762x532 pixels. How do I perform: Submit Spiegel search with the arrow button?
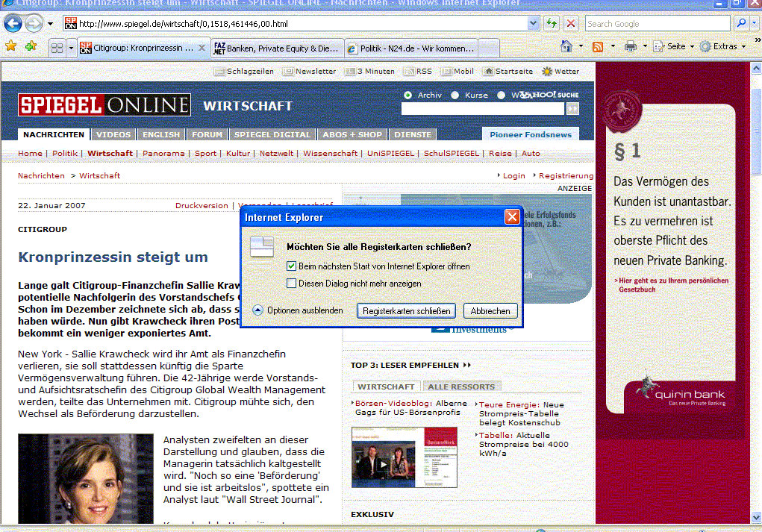point(573,108)
